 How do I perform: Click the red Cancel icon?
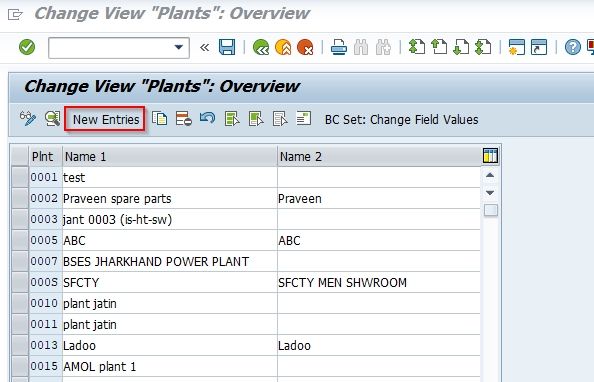click(x=305, y=47)
